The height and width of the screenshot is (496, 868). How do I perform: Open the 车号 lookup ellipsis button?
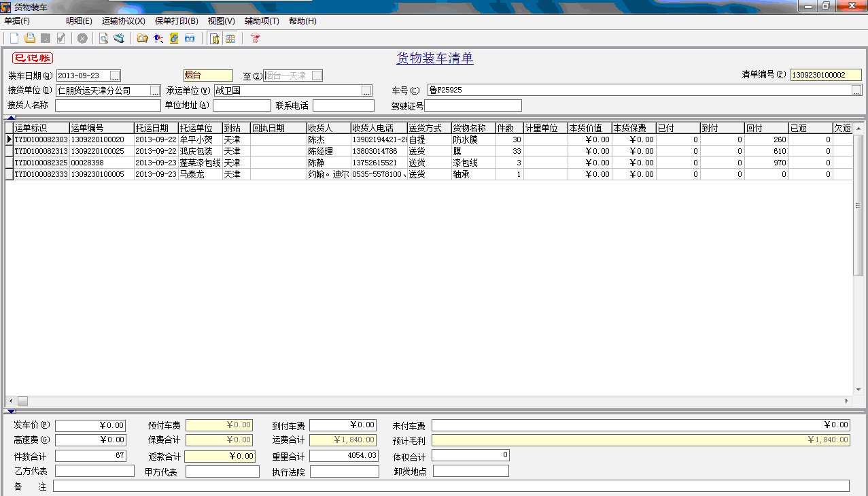pyautogui.click(x=856, y=90)
